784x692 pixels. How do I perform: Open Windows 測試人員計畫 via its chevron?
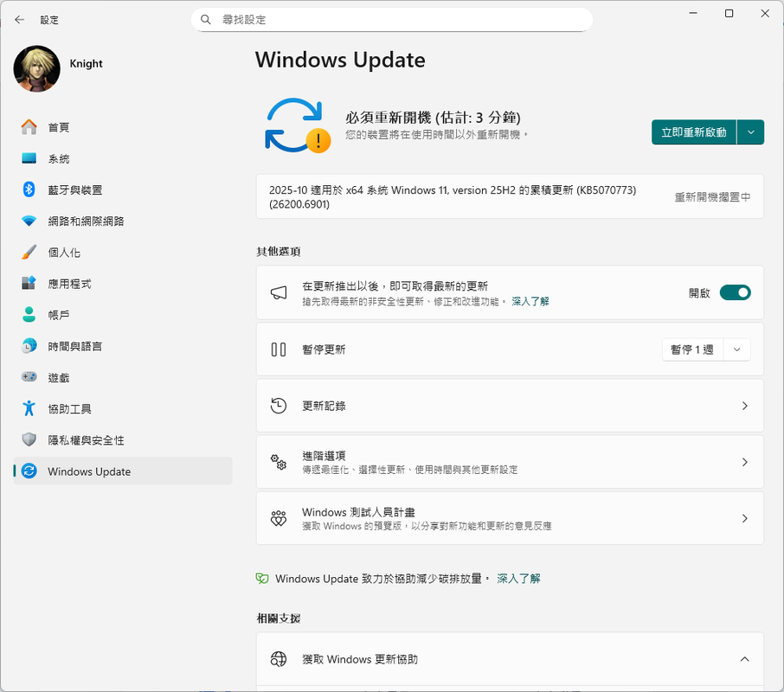pos(744,519)
